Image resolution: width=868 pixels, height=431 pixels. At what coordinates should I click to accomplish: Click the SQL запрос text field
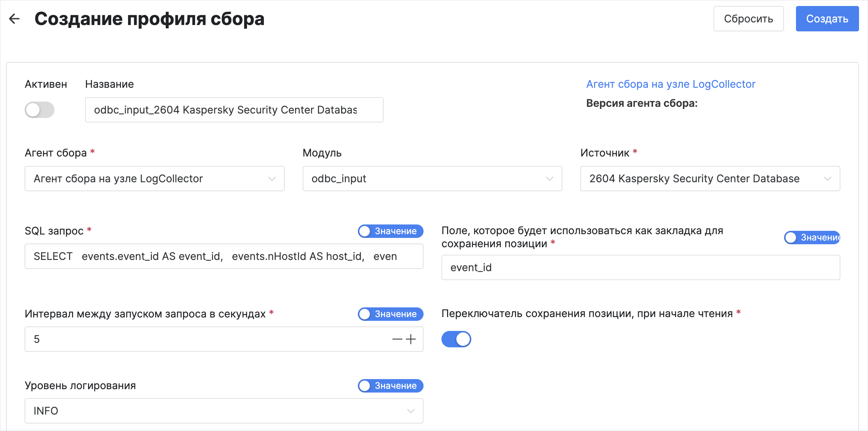(224, 256)
